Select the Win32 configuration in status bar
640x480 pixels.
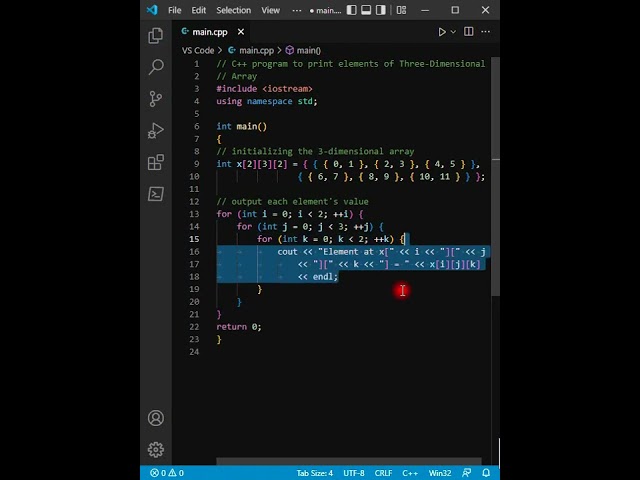(x=440, y=473)
